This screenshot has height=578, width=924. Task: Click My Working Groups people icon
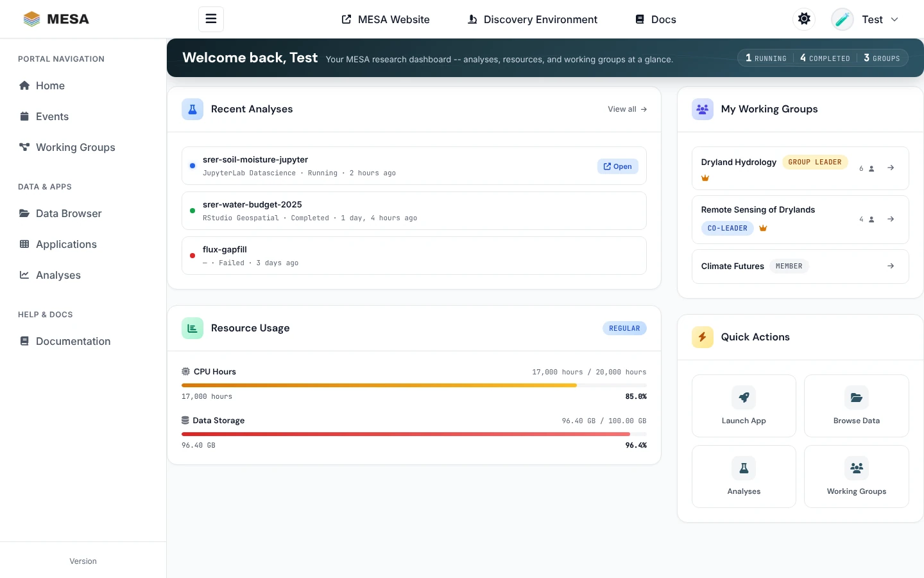(x=703, y=109)
